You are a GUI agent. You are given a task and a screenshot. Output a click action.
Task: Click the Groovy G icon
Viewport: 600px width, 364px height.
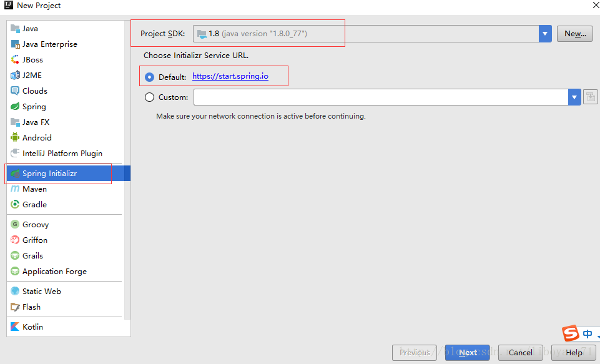15,224
